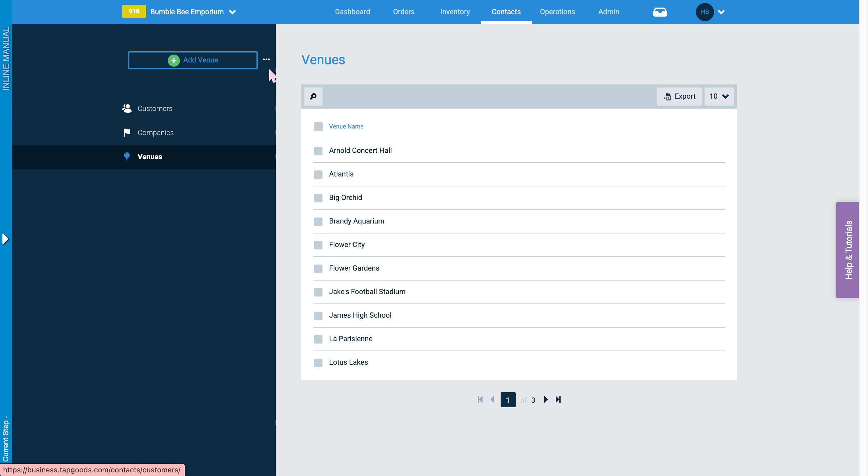Open the Bumble Bee Emporium business dropdown
This screenshot has width=868, height=476.
[x=193, y=12]
